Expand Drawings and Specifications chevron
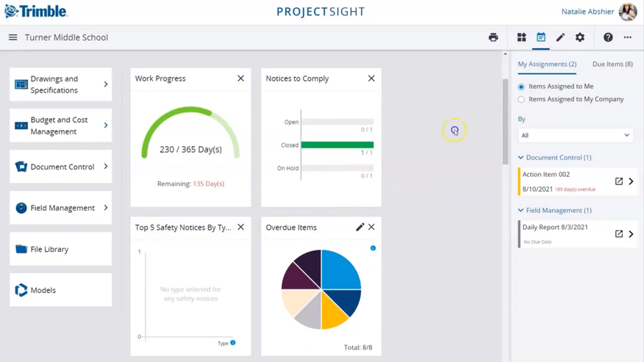644x362 pixels. pyautogui.click(x=106, y=84)
